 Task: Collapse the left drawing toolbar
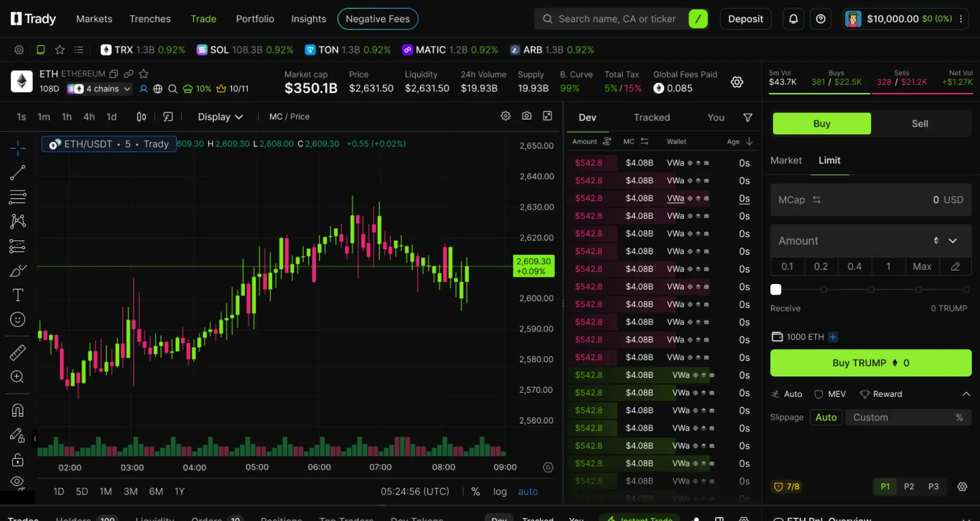point(35,438)
